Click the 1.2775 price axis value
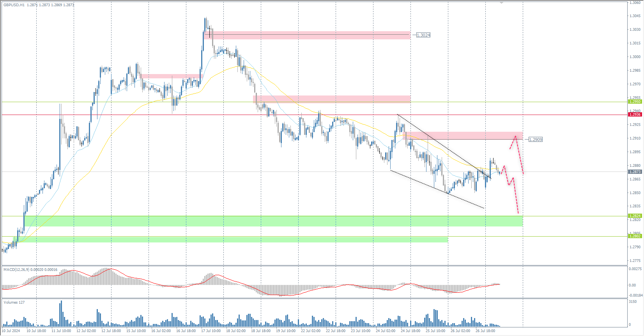The height and width of the screenshot is (336, 644). click(635, 261)
